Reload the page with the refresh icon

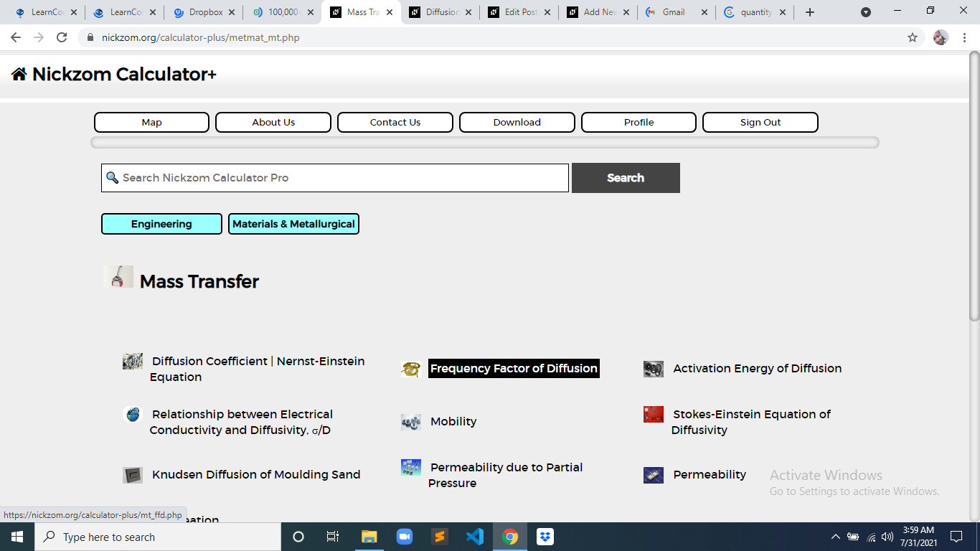pos(62,37)
